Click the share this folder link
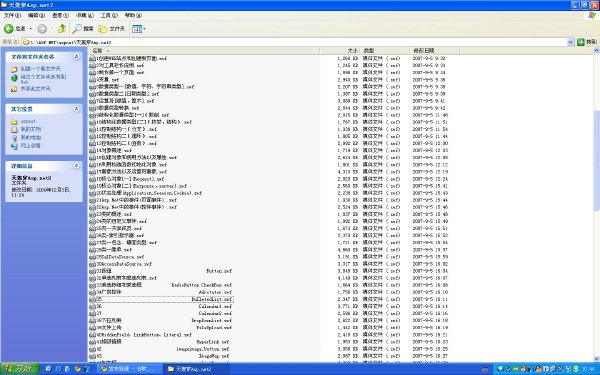The height and width of the screenshot is (375, 600). tap(35, 88)
